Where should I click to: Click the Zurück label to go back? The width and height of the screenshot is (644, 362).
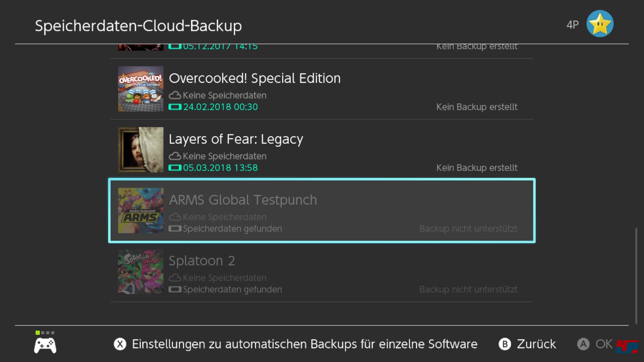coord(536,344)
